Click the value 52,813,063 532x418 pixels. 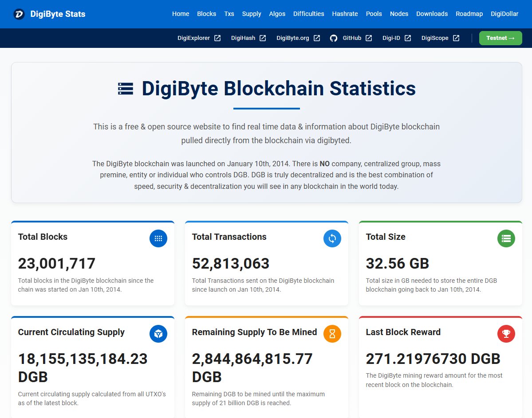pyautogui.click(x=231, y=263)
